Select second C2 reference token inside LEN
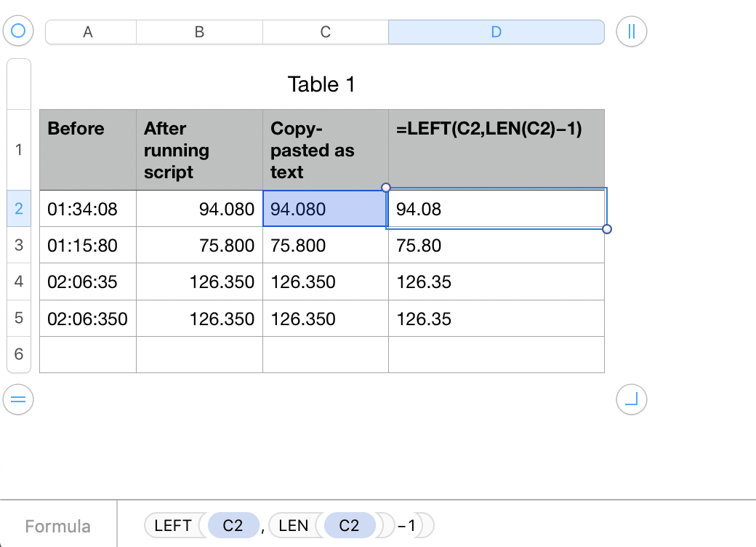The image size is (756, 547). [x=349, y=525]
